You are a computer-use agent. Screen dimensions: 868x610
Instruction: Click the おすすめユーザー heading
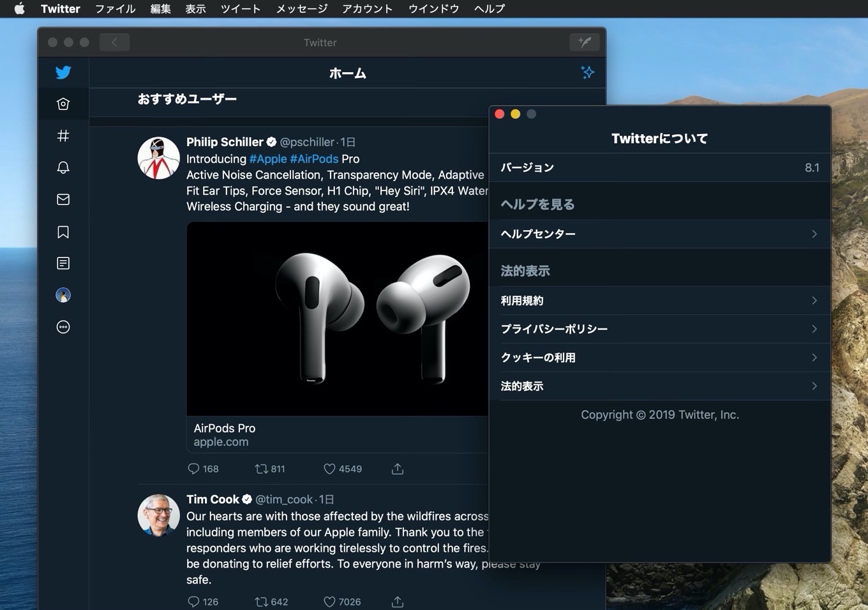pyautogui.click(x=187, y=99)
